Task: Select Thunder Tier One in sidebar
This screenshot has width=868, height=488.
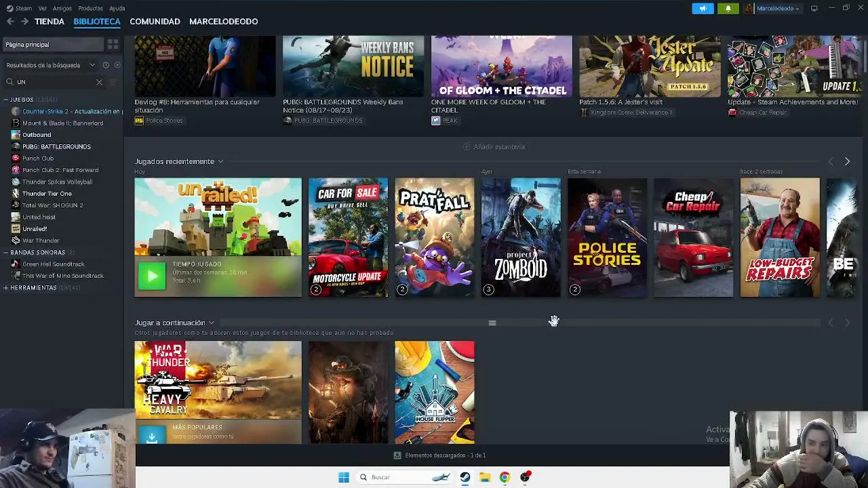Action: click(47, 194)
